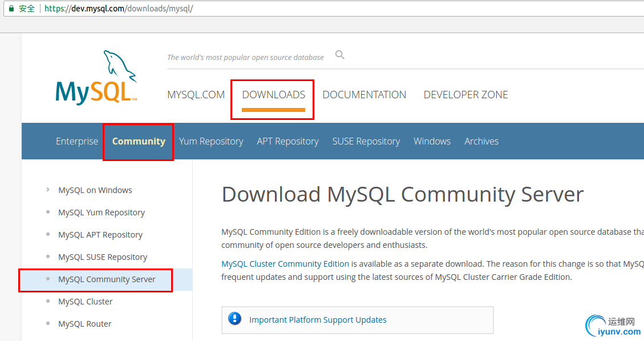Viewport: 644px width, 341px height.
Task: Open MySQL Router sidebar link
Action: [x=84, y=324]
